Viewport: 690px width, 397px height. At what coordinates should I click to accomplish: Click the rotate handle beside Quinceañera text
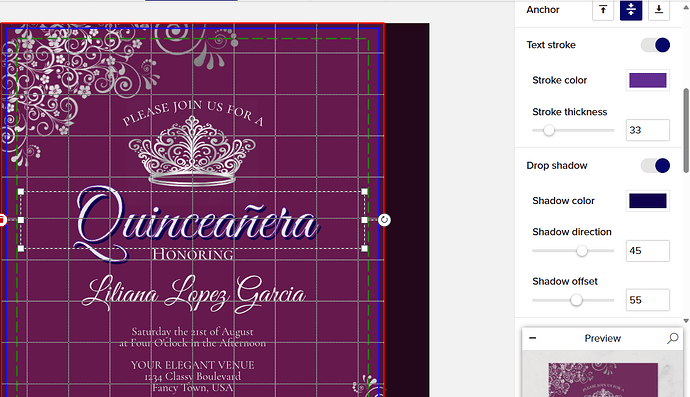[384, 220]
